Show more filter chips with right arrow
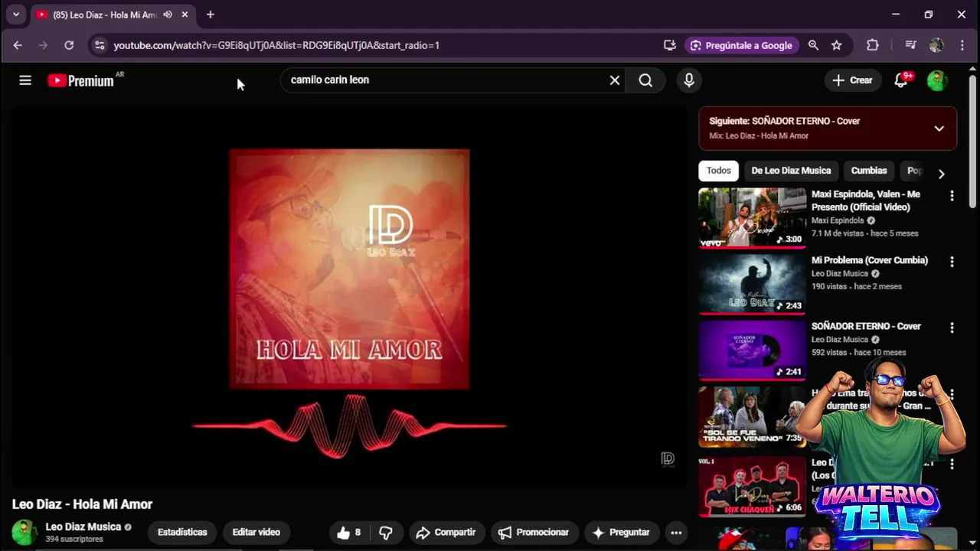 coord(941,174)
